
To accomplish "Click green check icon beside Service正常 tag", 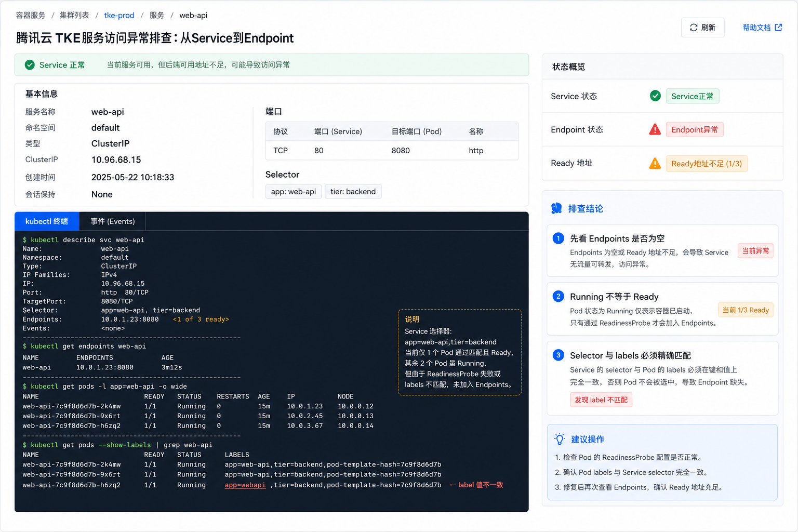I will (655, 96).
